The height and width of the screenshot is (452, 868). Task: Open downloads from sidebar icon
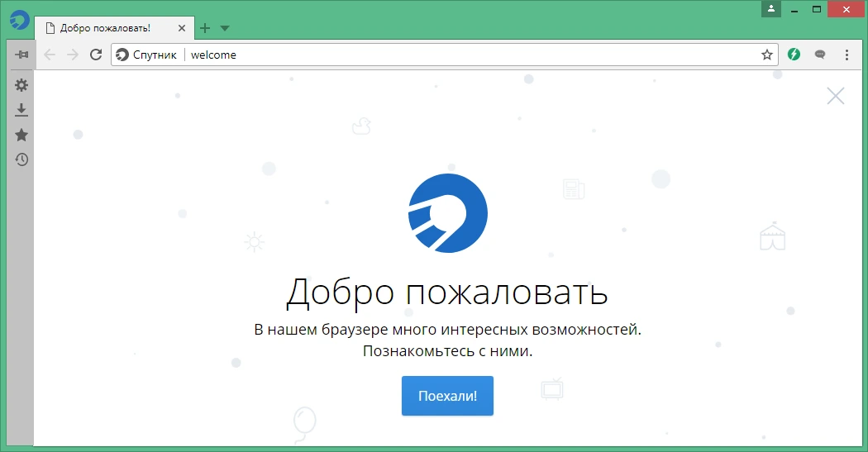(x=21, y=110)
